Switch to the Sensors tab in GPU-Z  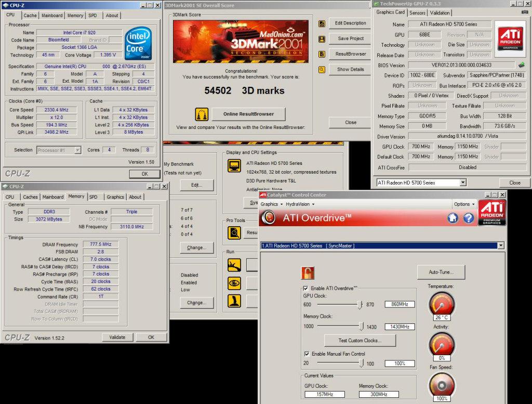417,13
